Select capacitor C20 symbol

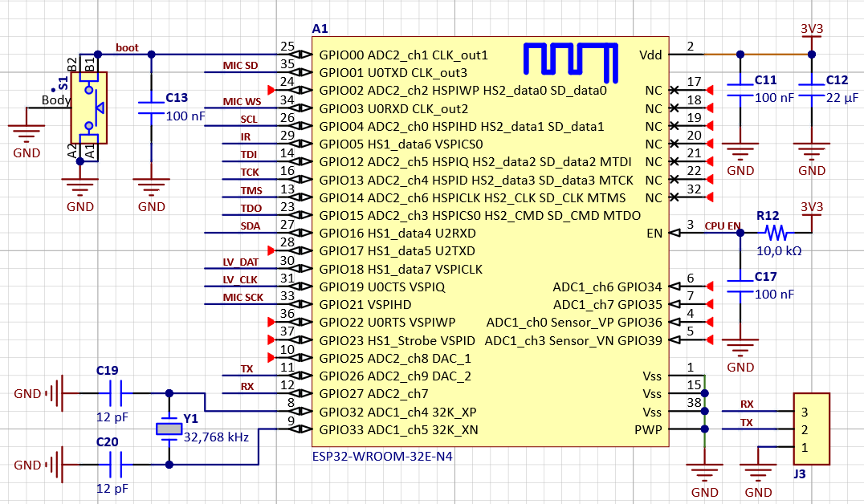(x=116, y=465)
